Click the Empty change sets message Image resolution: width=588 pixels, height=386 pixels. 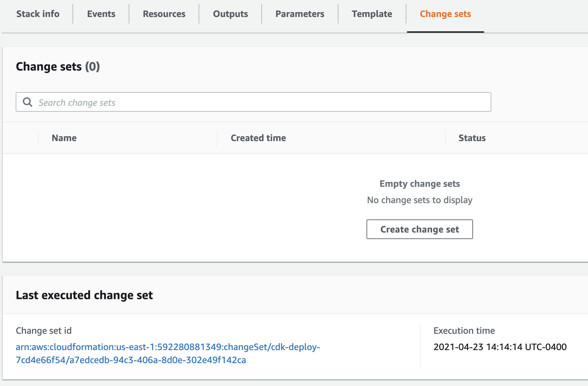[x=419, y=184]
